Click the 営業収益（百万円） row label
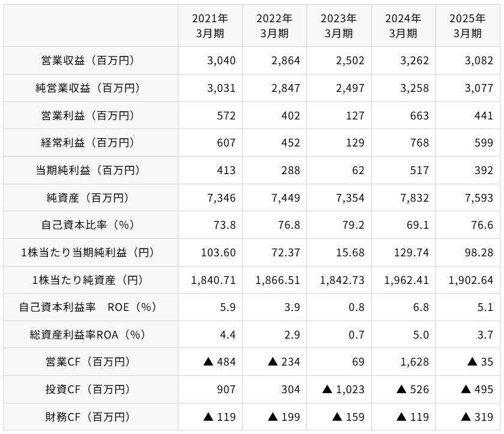The width and height of the screenshot is (504, 434). [x=90, y=61]
